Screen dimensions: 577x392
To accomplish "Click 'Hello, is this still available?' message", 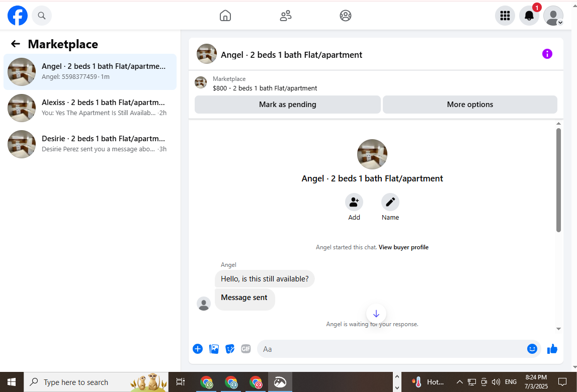I will point(265,279).
